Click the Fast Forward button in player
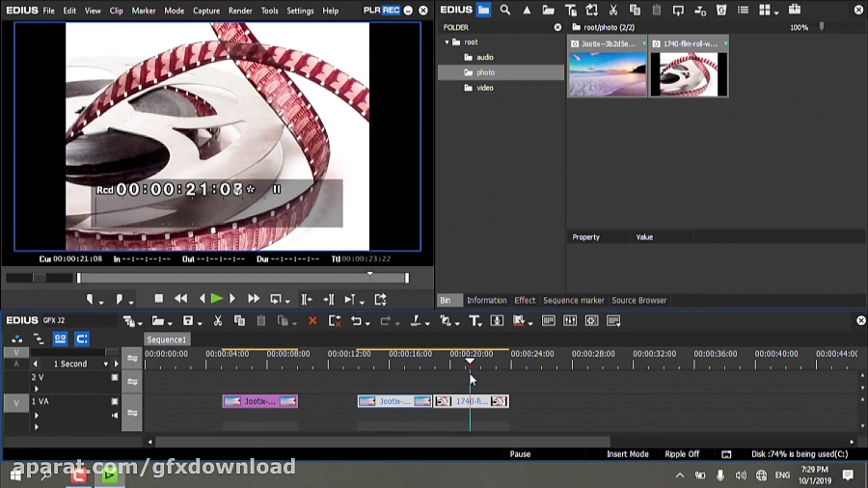The width and height of the screenshot is (868, 488). tap(254, 300)
